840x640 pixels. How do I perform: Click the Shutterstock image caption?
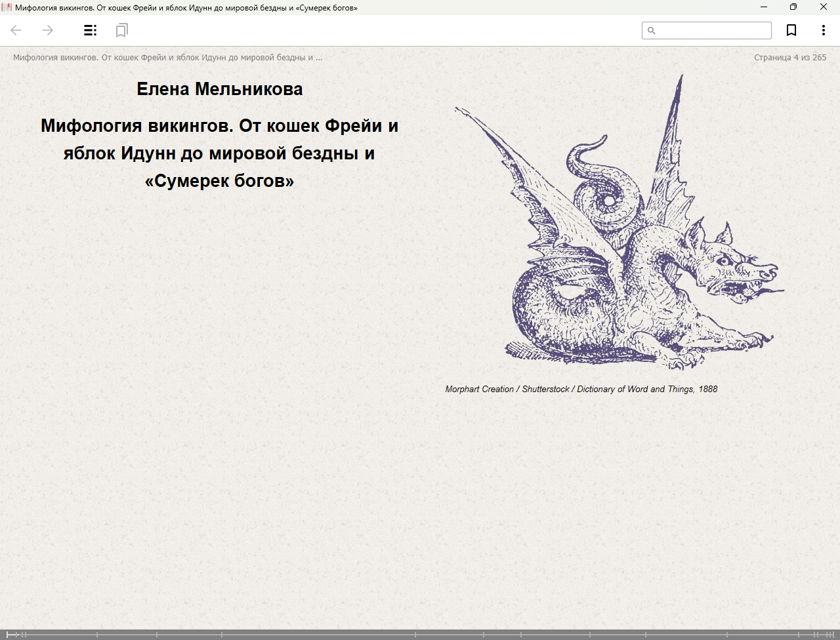coord(581,389)
